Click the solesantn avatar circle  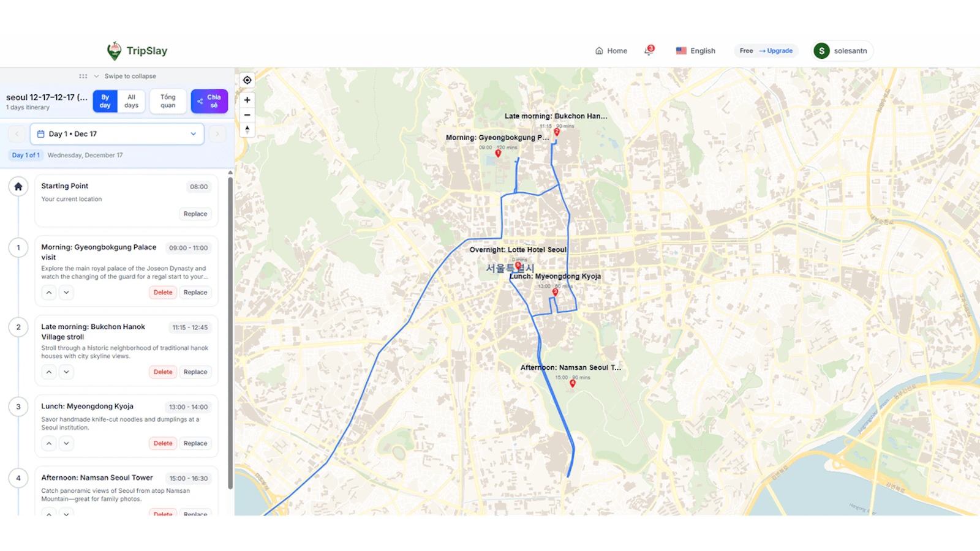pyautogui.click(x=821, y=51)
